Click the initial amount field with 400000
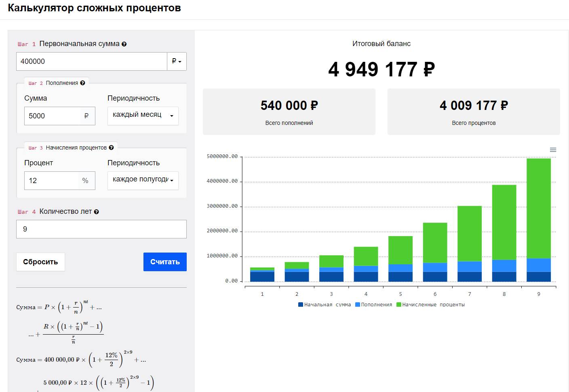Image resolution: width=569 pixels, height=392 pixels. click(x=92, y=61)
